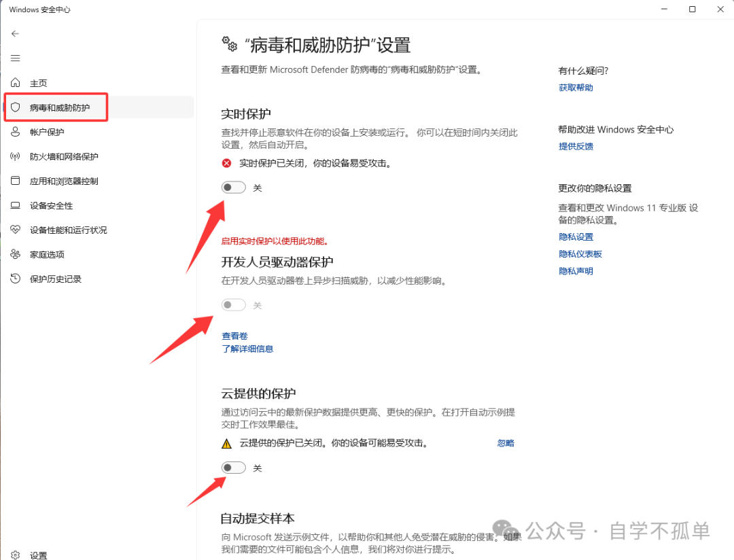The image size is (734, 560).
Task: Click the person icon for 帐户保护
Action: coord(16,132)
